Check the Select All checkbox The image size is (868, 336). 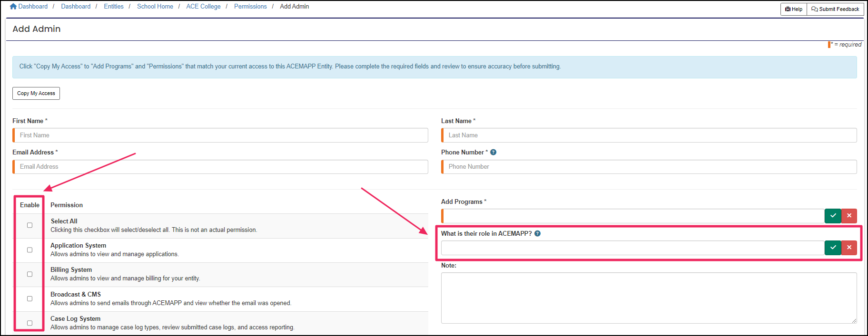pyautogui.click(x=30, y=225)
